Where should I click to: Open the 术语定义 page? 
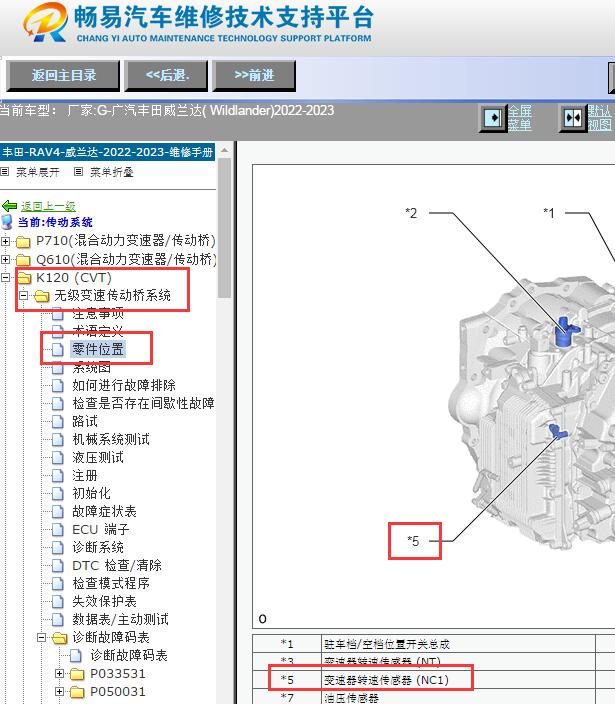tap(98, 331)
